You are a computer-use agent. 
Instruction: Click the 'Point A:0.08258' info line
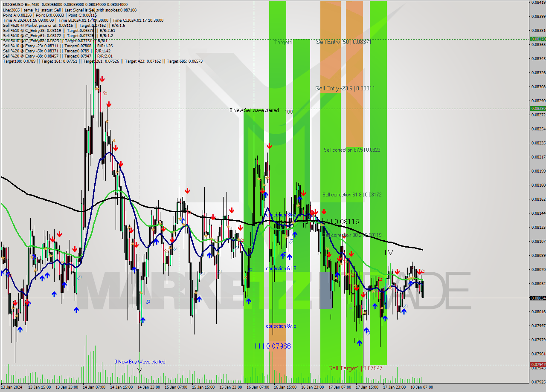click(51, 15)
